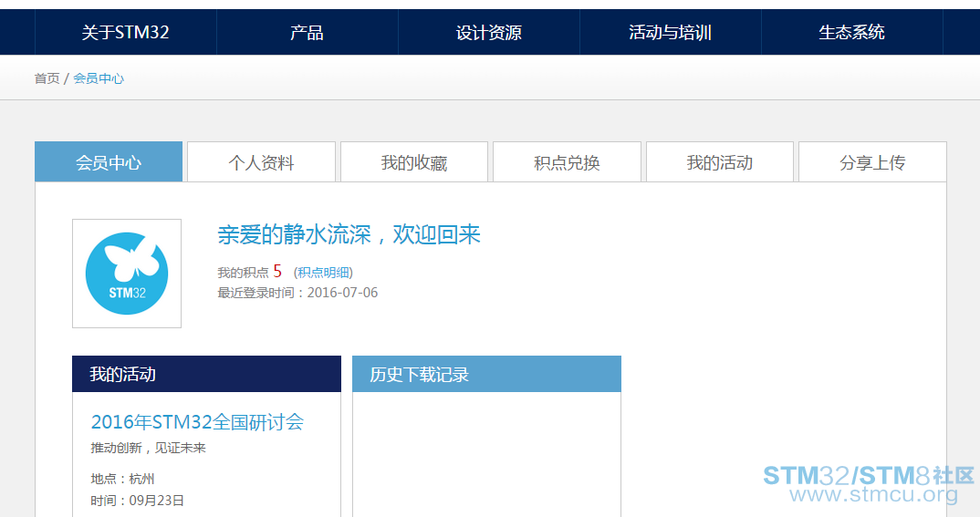The height and width of the screenshot is (517, 980).
Task: Switch to the 分享上传 tab
Action: coord(872,162)
